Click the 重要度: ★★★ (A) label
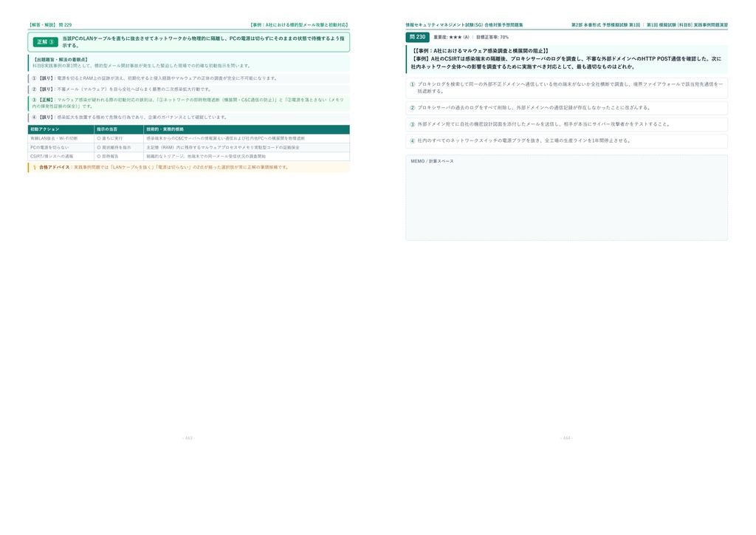Image resolution: width=756 pixels, height=535 pixels. [451, 37]
